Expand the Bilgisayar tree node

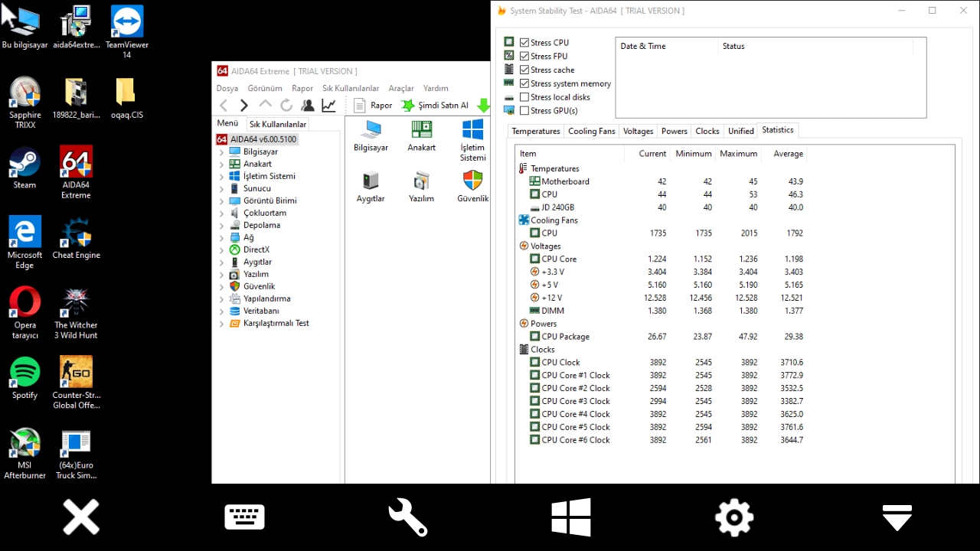click(x=222, y=152)
